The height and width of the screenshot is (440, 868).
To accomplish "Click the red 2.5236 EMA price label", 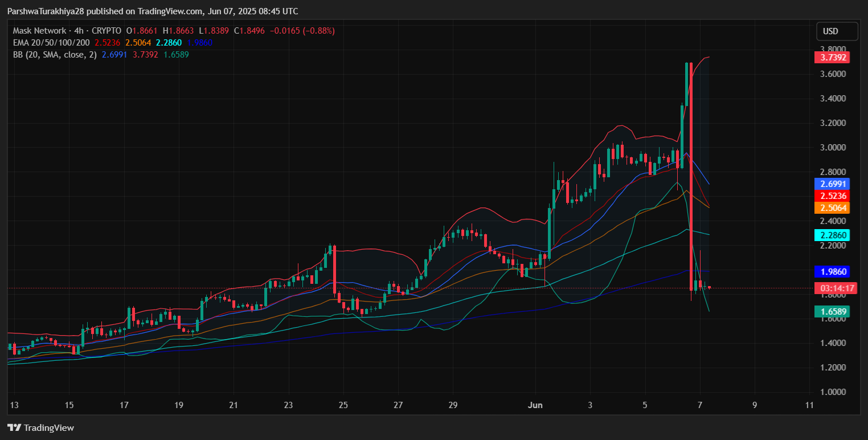I will (x=832, y=195).
